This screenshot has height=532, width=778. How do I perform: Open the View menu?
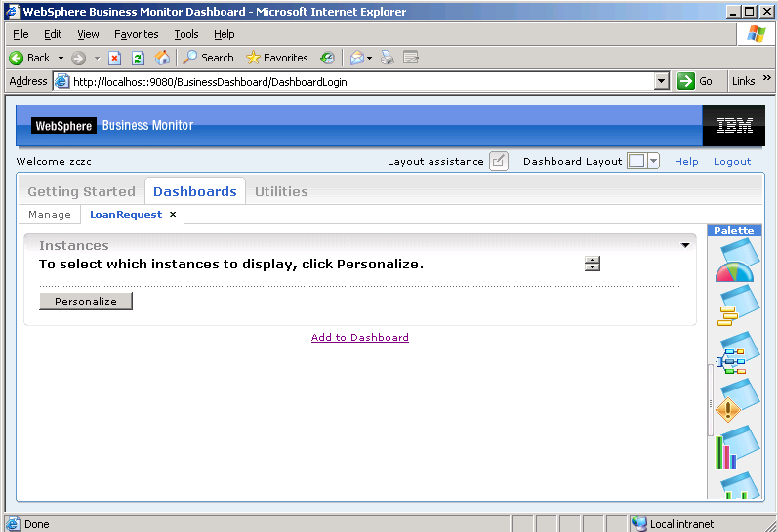click(88, 34)
